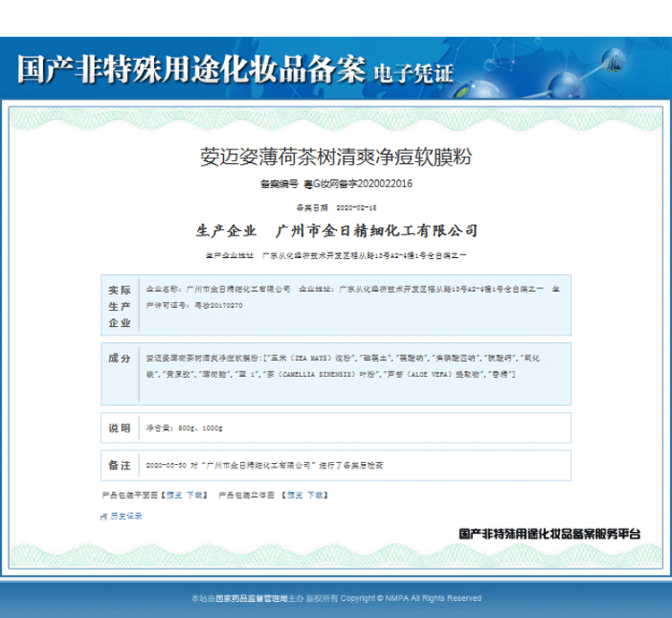
Task: Click the 国产非特殊用途化妆品备案服务平台 footer text
Action: coord(549,534)
